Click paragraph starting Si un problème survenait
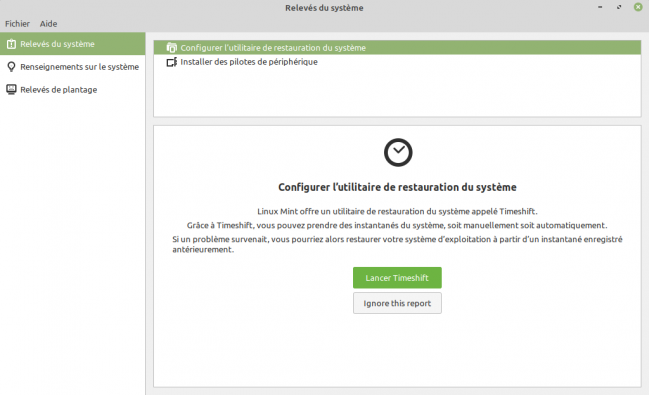Viewport: 649px width, 395px height. pos(397,244)
